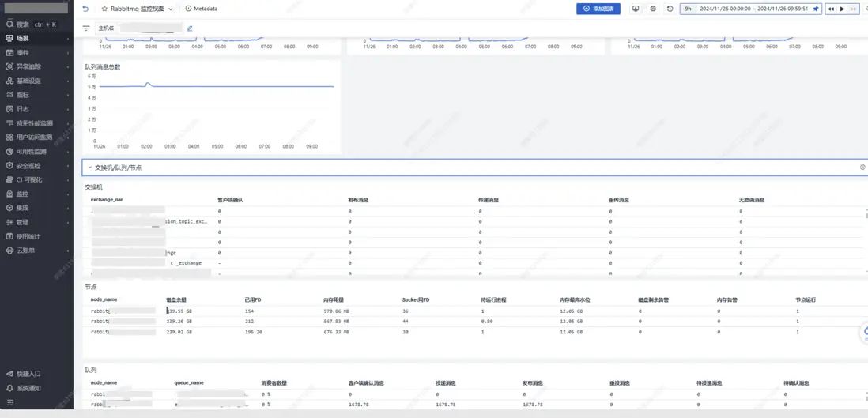Expand the 监控 submenu arrow

68,194
